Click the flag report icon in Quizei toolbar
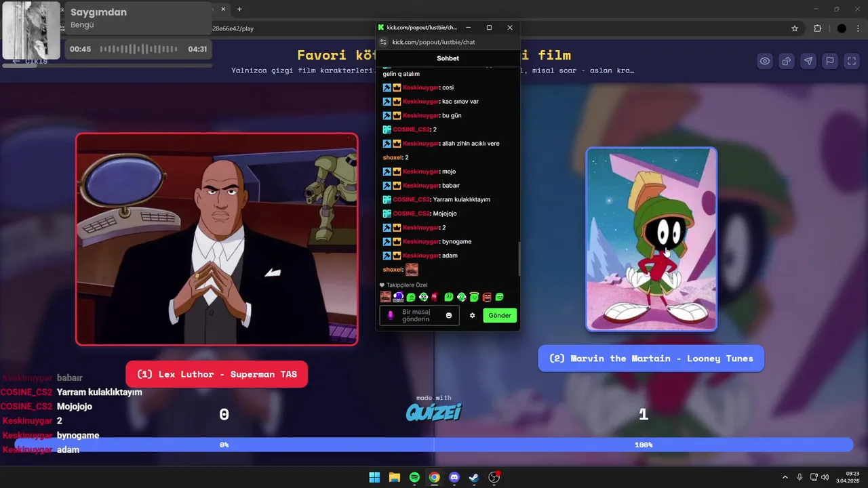The height and width of the screenshot is (488, 868). click(x=830, y=61)
